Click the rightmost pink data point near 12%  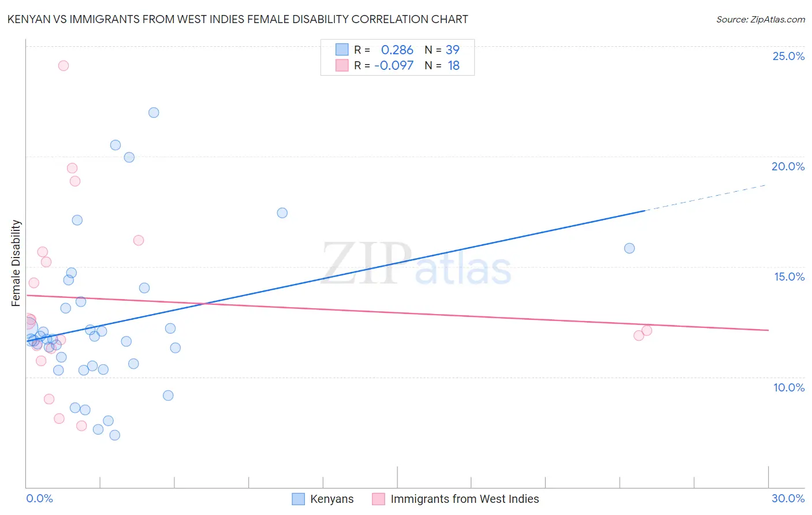click(x=647, y=331)
